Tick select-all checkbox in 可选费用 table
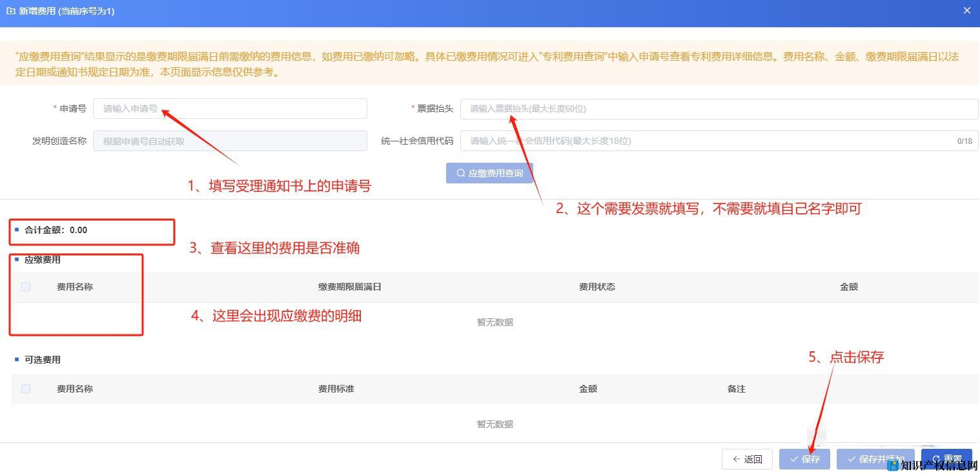 point(26,389)
